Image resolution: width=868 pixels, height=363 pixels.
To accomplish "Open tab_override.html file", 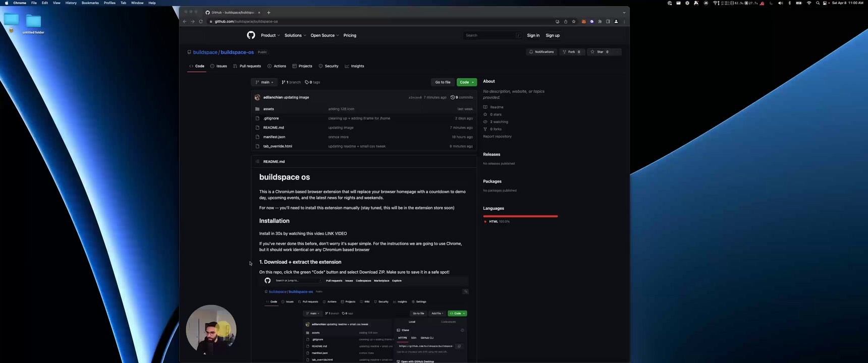I will point(278,146).
